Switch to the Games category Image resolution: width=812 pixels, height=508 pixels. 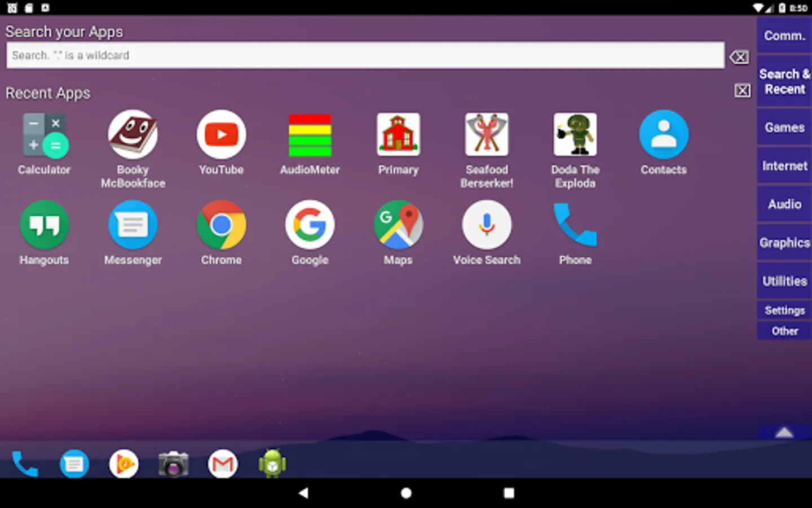tap(784, 128)
